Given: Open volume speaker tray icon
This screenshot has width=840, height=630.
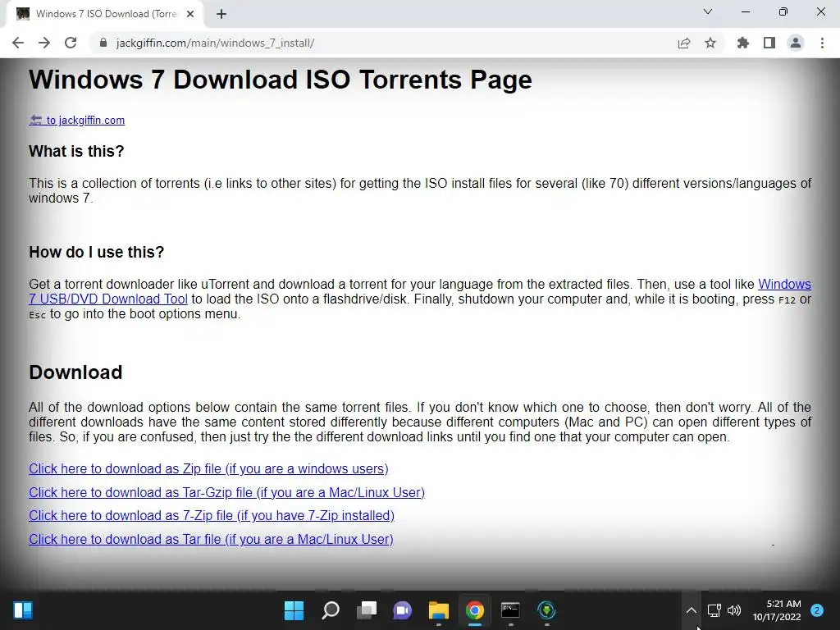Looking at the screenshot, I should (x=734, y=610).
